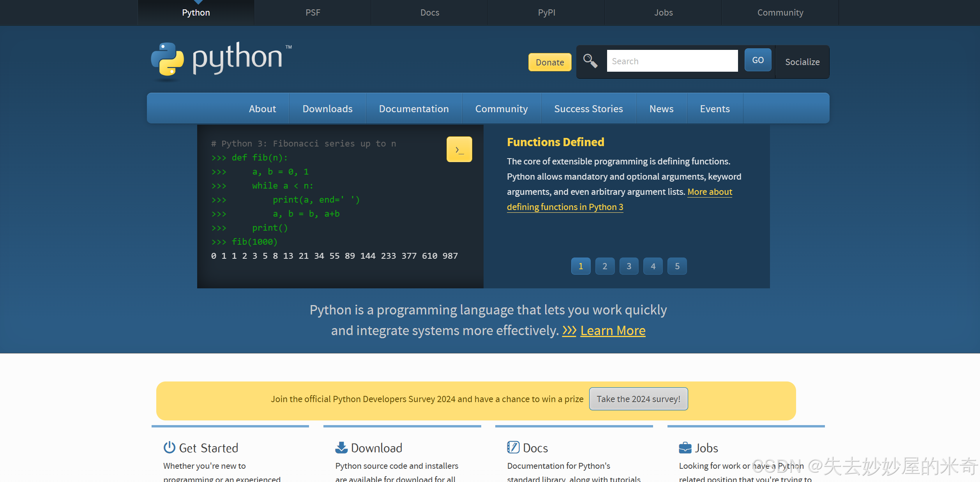Switch to the PyPI top tab

click(546, 12)
